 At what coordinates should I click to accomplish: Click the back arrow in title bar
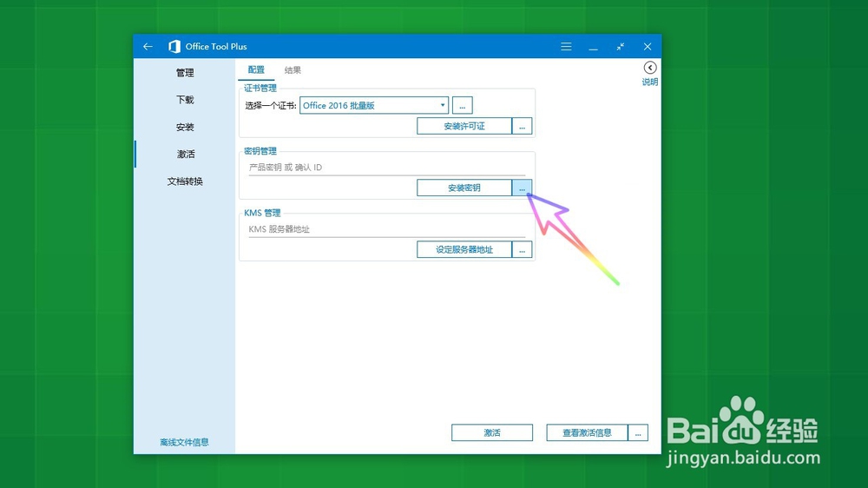click(148, 47)
